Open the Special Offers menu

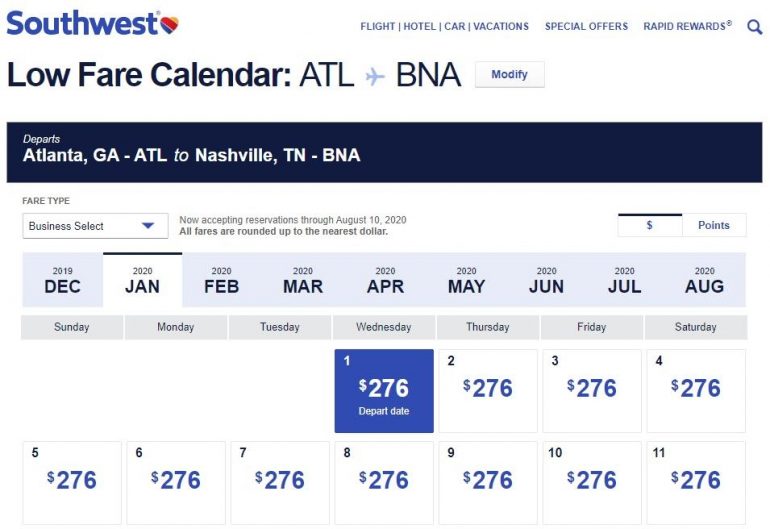click(x=586, y=27)
